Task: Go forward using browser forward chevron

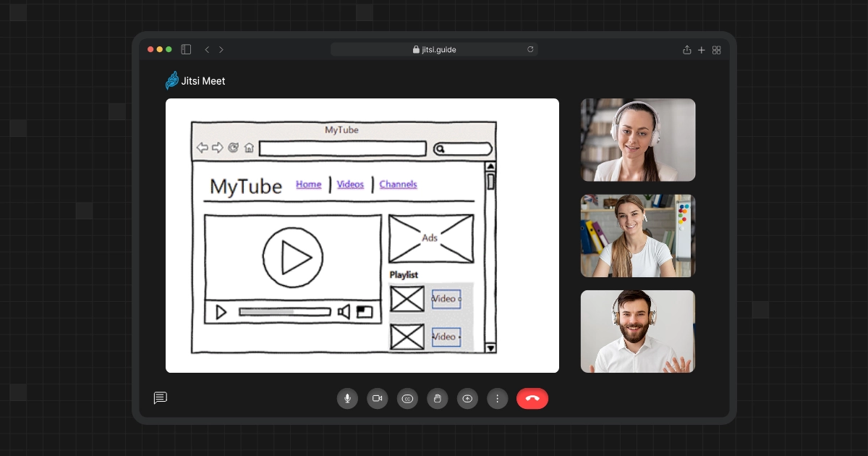Action: 221,49
